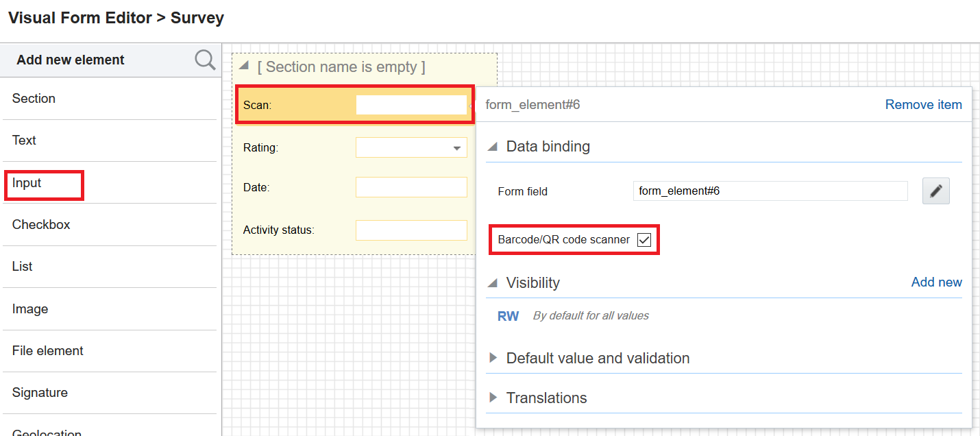The image size is (980, 436).
Task: Collapse the empty-name section triangle
Action: [x=244, y=66]
